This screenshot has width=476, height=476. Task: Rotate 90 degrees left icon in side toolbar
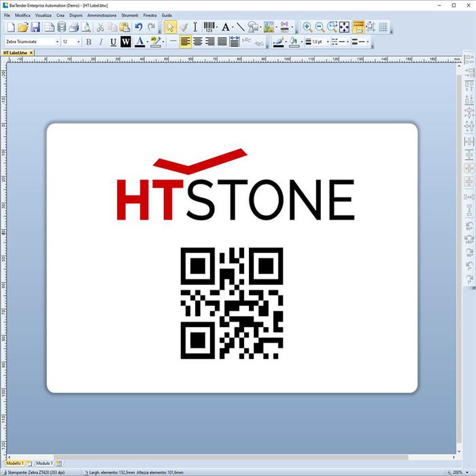point(469,226)
